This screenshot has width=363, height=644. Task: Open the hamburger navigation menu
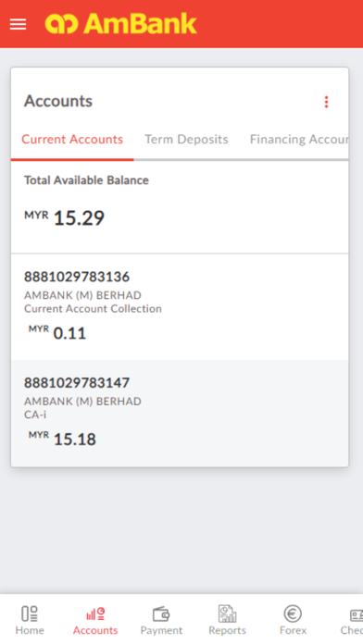[x=19, y=24]
